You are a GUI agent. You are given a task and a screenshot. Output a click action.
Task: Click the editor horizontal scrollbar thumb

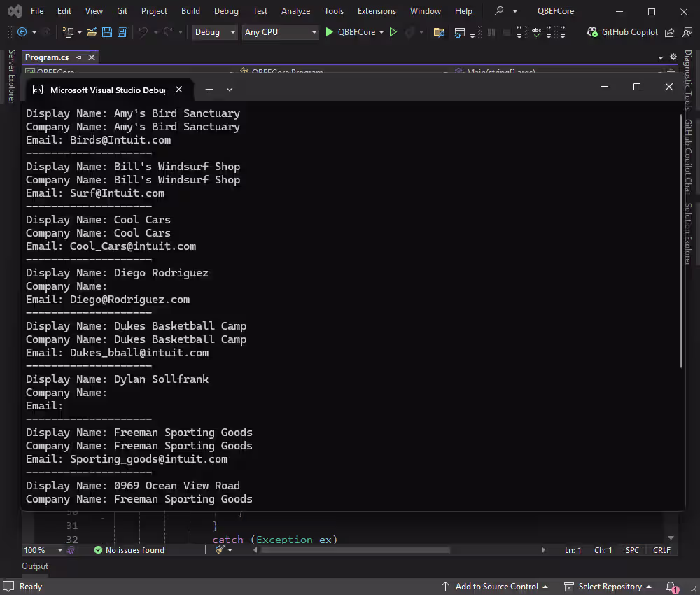tap(356, 550)
